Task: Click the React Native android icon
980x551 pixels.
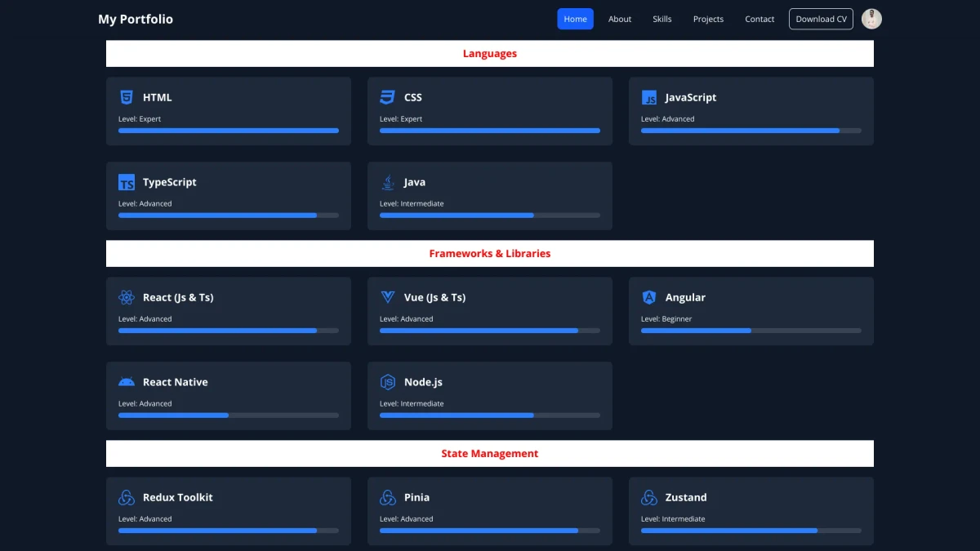Action: (x=126, y=382)
